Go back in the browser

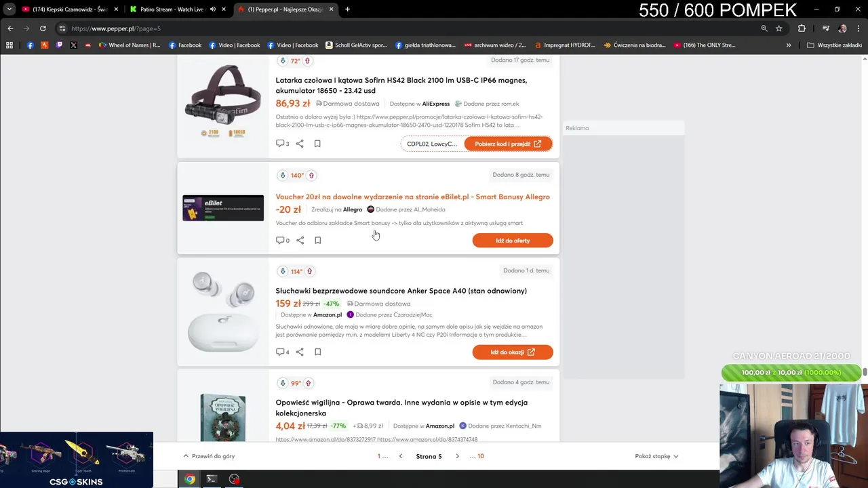(x=10, y=28)
